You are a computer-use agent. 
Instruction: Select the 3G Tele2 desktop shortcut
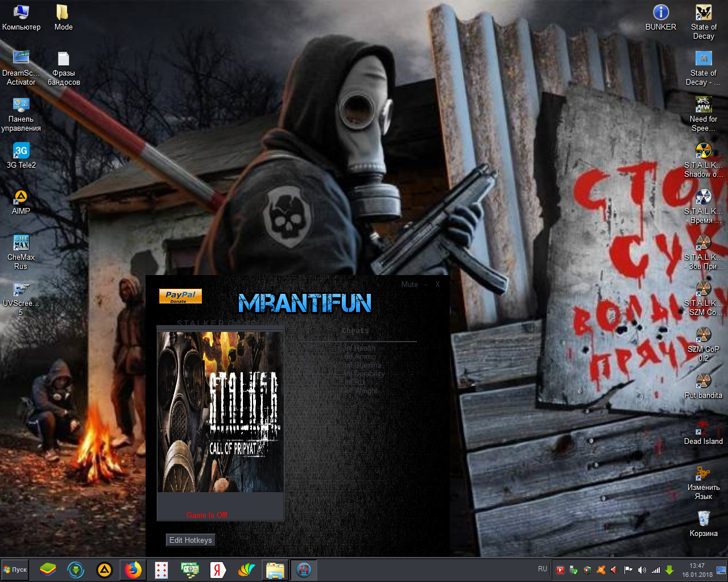21,155
